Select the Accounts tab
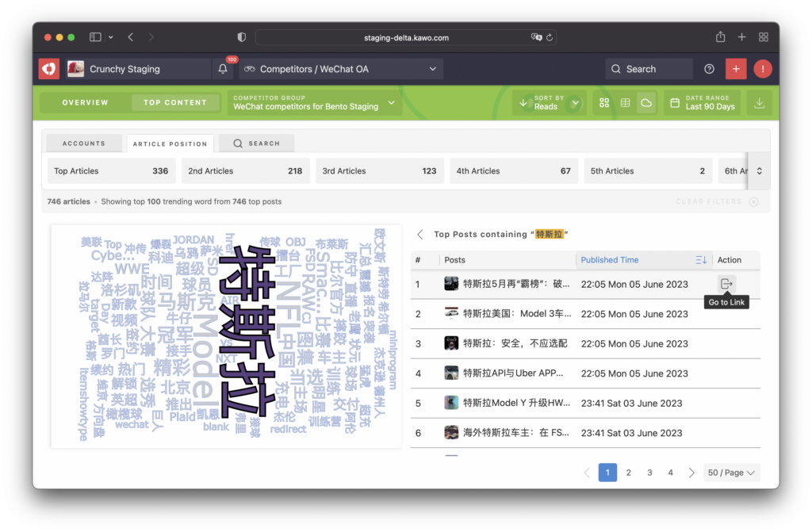The width and height of the screenshot is (812, 532). [x=84, y=144]
